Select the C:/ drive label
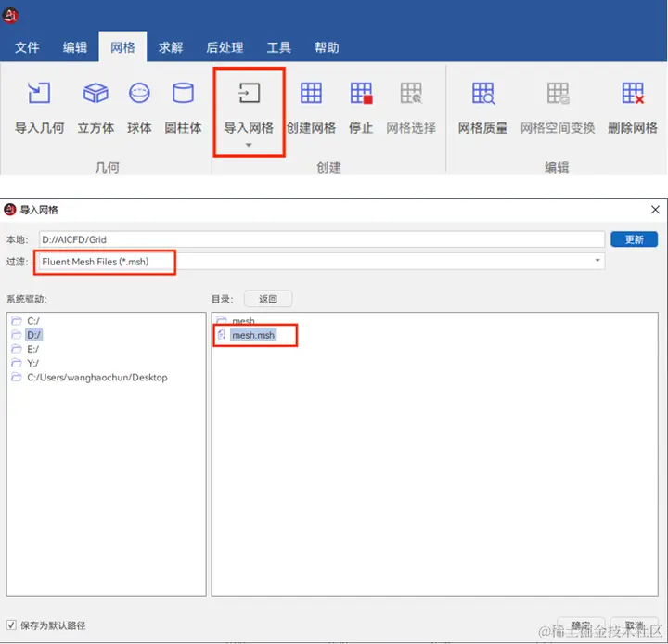Image resolution: width=668 pixels, height=644 pixels. 33,320
